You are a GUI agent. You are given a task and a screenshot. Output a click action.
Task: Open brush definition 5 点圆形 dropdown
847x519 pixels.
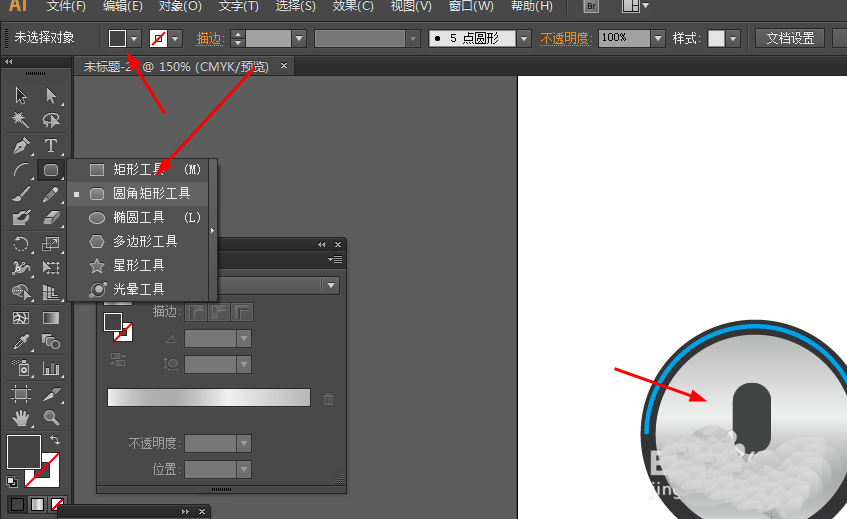(x=523, y=38)
